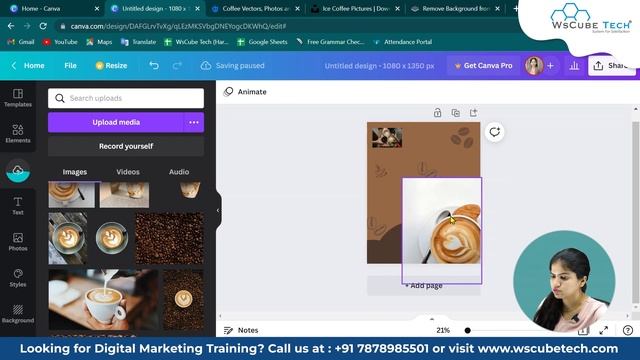Click Get Canva Pro
The width and height of the screenshot is (640, 360).
483,65
